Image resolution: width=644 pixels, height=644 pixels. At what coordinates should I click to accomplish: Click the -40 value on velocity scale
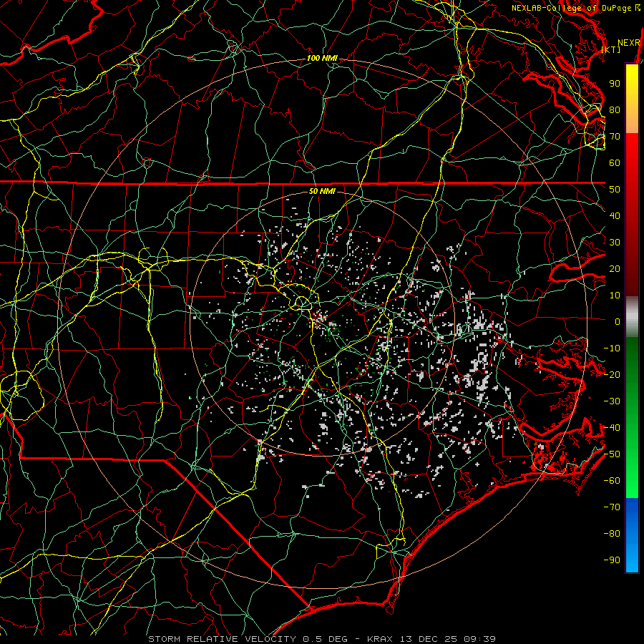[x=612, y=428]
